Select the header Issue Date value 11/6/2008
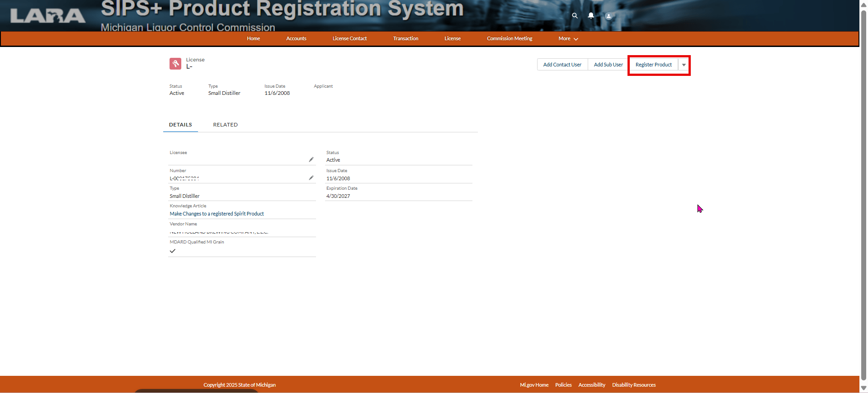 point(277,93)
